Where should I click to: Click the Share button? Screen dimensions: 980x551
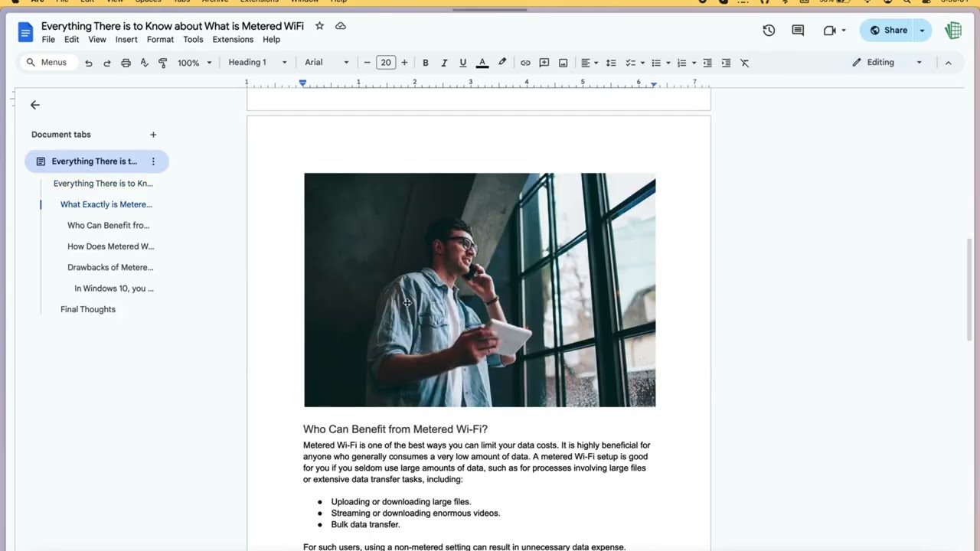[x=887, y=31]
